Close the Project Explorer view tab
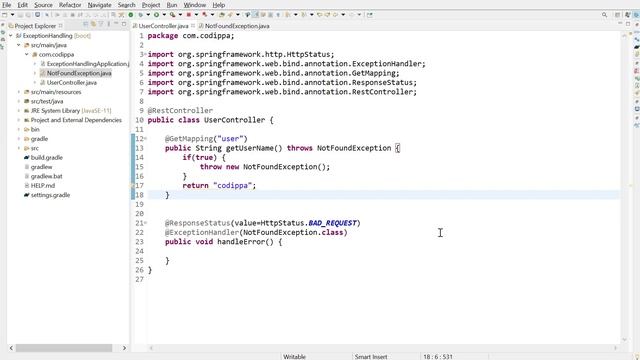 tap(61, 26)
